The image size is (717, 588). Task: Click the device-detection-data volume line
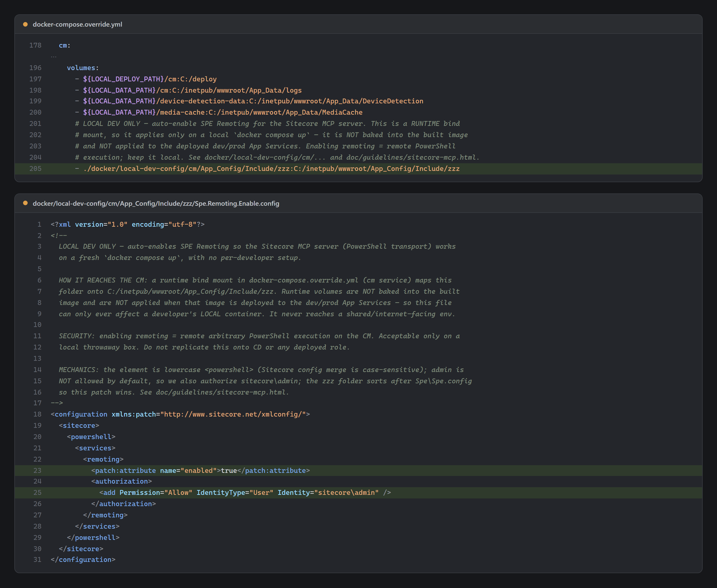click(x=249, y=101)
